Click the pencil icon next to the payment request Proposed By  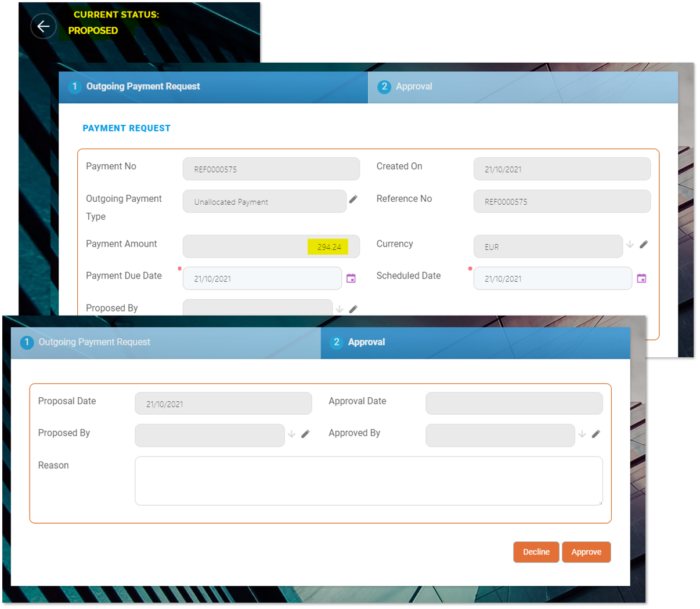point(353,309)
